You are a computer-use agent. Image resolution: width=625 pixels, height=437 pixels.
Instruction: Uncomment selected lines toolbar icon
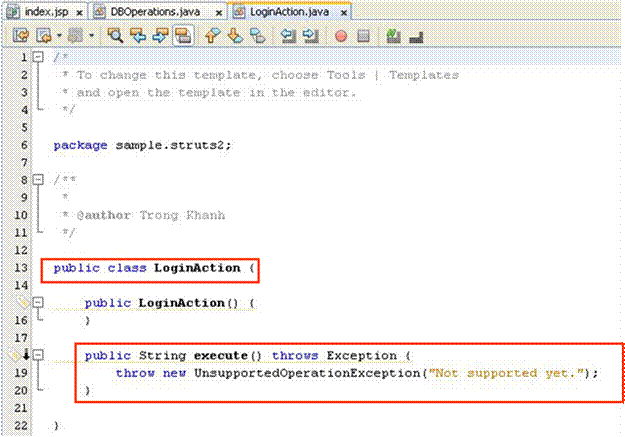coord(416,38)
